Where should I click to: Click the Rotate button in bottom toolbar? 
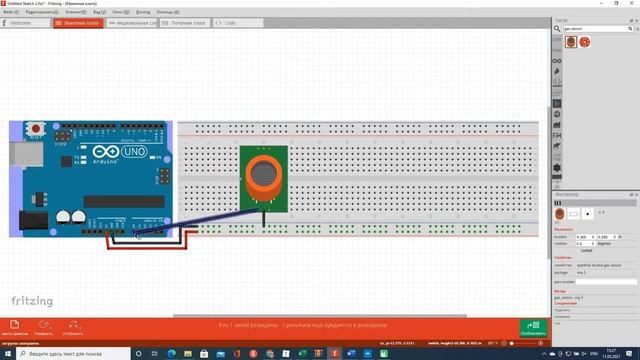point(44,328)
